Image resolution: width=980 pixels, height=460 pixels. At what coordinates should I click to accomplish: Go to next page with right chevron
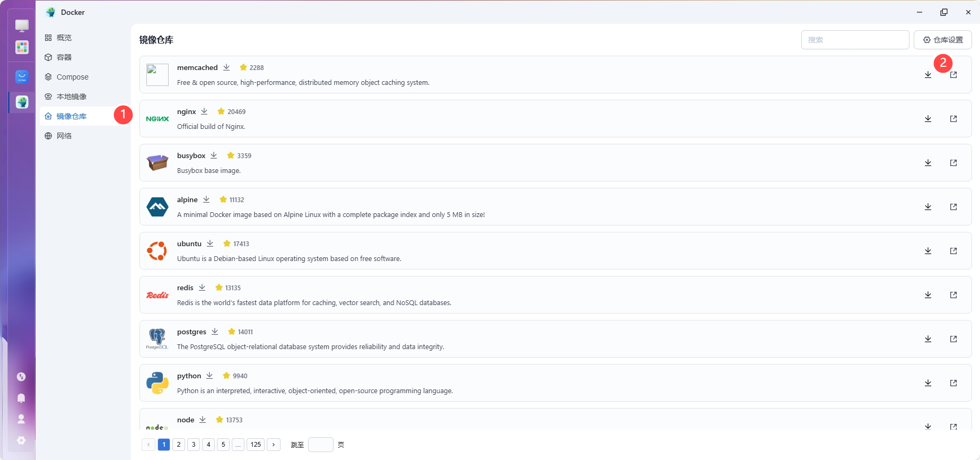tap(274, 445)
